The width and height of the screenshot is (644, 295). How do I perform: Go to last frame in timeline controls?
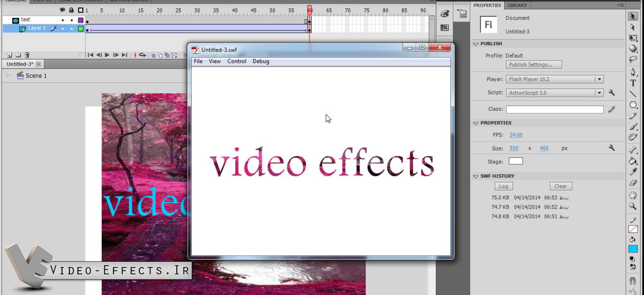pos(125,55)
